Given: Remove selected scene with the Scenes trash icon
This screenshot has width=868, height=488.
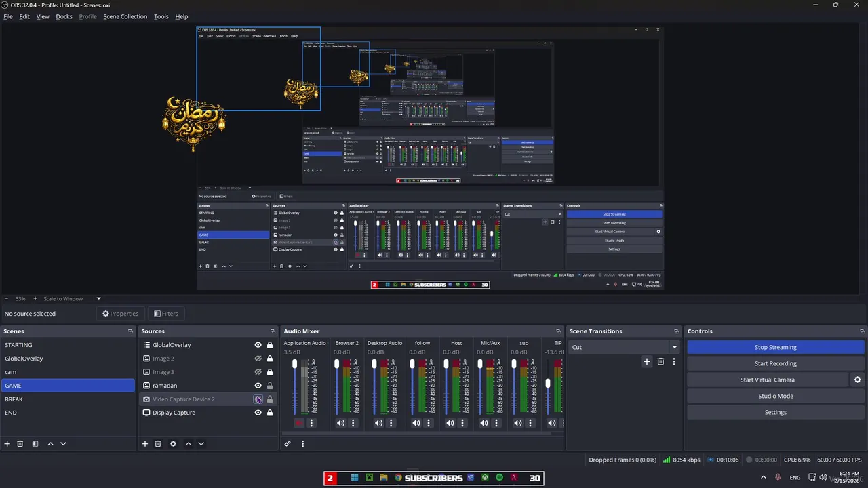Looking at the screenshot, I should 20,444.
